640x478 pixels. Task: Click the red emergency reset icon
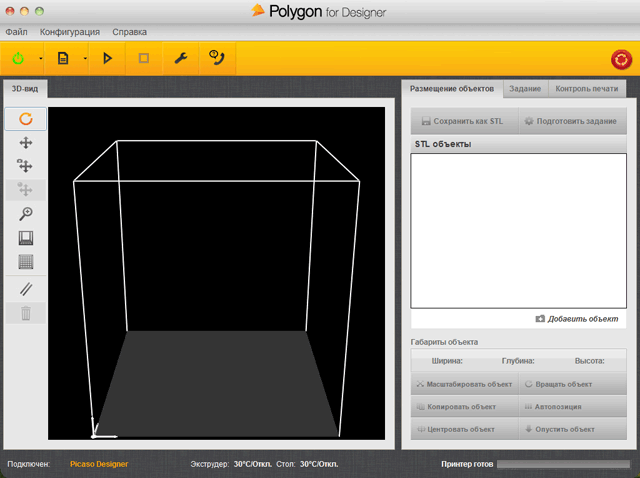pos(621,60)
